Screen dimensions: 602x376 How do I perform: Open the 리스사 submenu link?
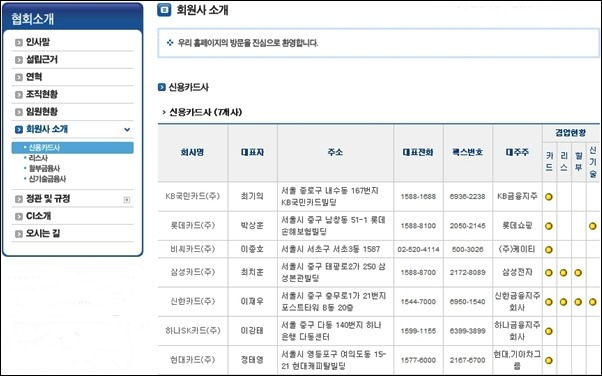38,158
